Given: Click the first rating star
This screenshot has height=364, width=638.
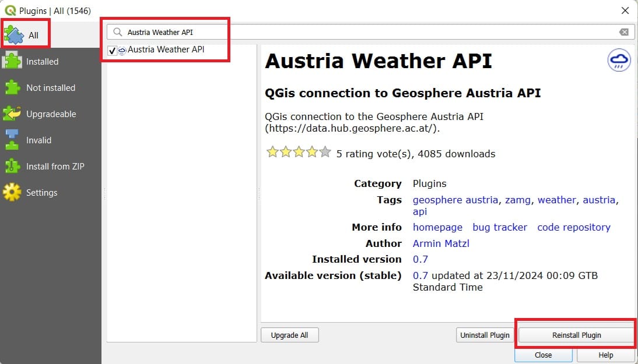Looking at the screenshot, I should tap(272, 153).
